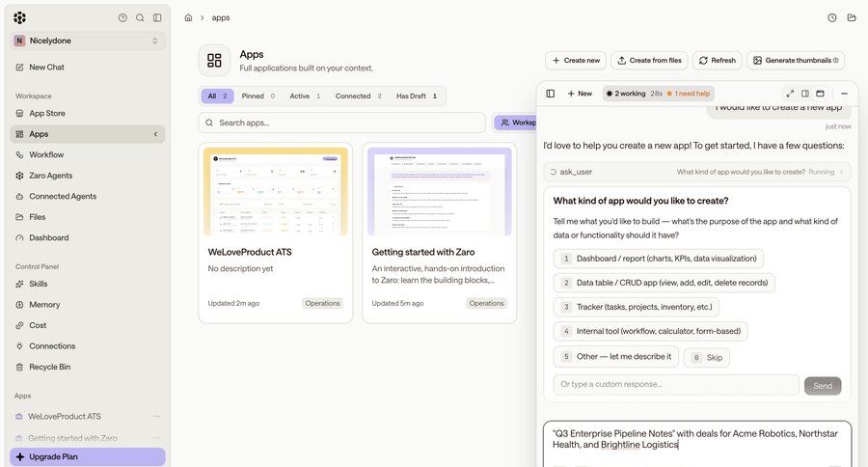868x467 pixels.
Task: Click the sidebar search icon
Action: pos(140,17)
